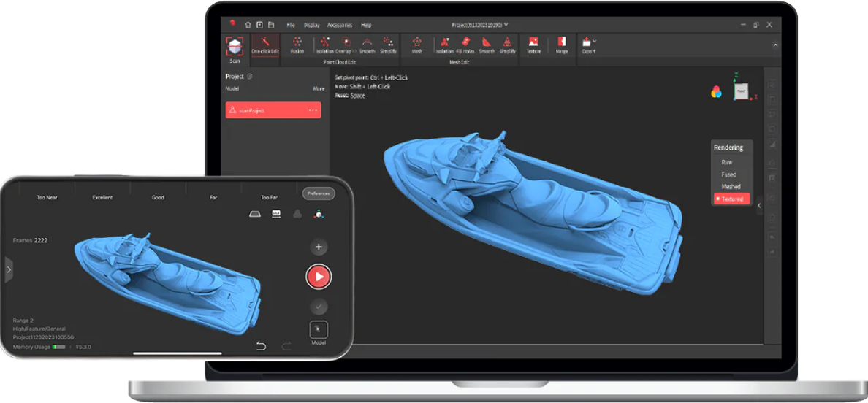The width and height of the screenshot is (868, 403).
Task: Select the Fused rendering option
Action: (728, 174)
